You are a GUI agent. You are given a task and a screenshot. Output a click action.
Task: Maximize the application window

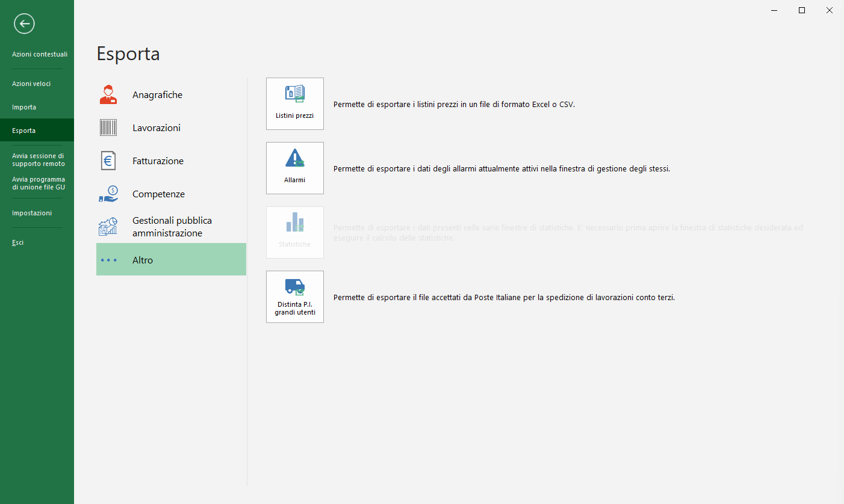(802, 10)
